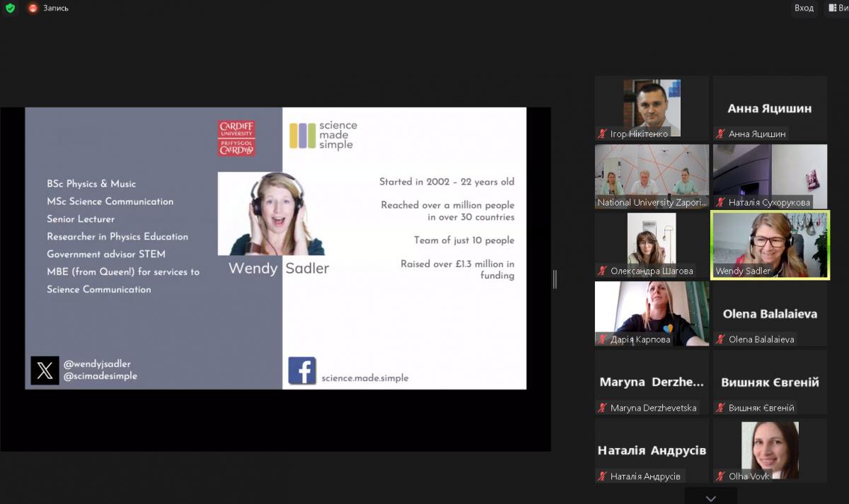Click 'MBE (from Queen!) for services to' line
849x504 pixels.
click(123, 271)
